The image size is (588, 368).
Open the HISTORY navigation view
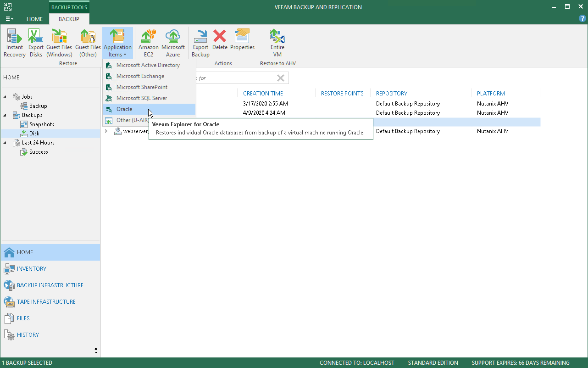50,335
